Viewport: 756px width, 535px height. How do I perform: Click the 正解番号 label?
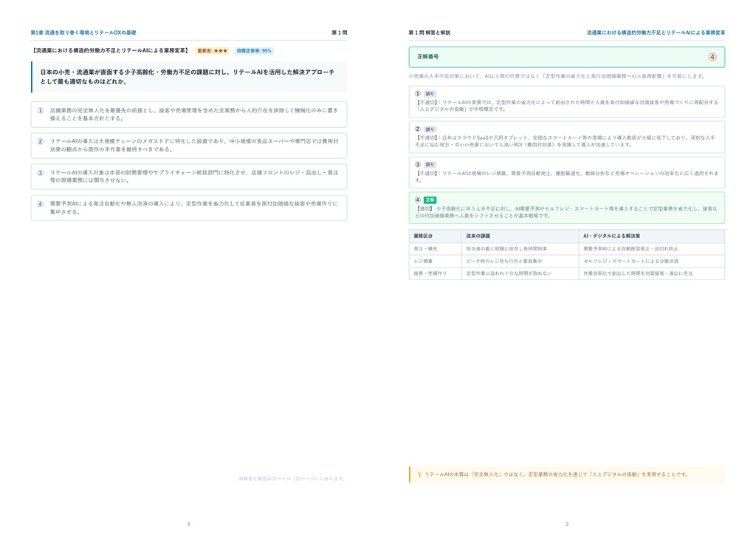(x=427, y=57)
